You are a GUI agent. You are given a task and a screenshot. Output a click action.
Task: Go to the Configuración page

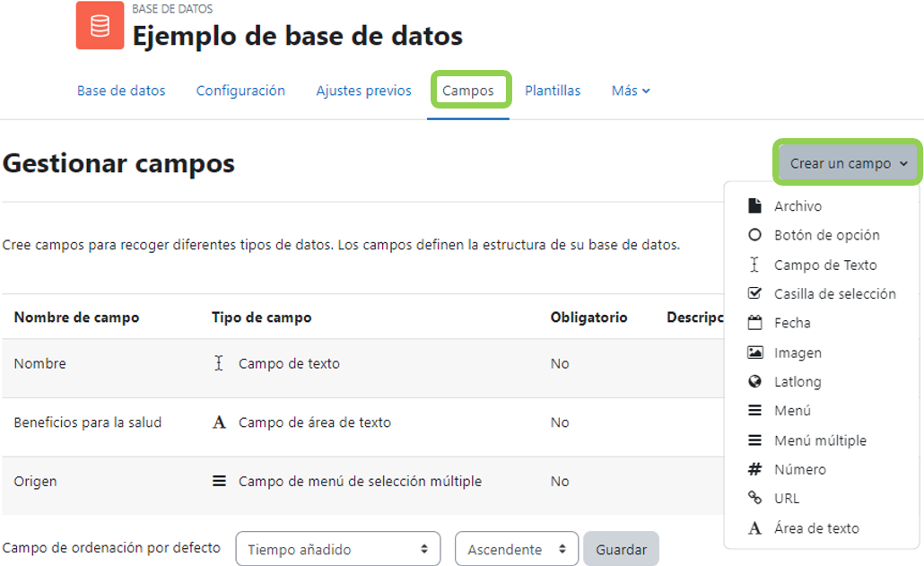(x=240, y=91)
